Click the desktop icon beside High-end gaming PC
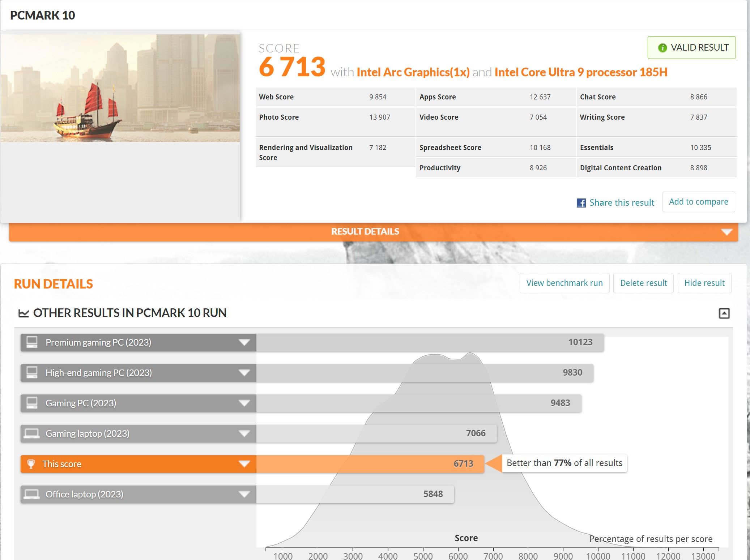The width and height of the screenshot is (750, 560). 32,373
